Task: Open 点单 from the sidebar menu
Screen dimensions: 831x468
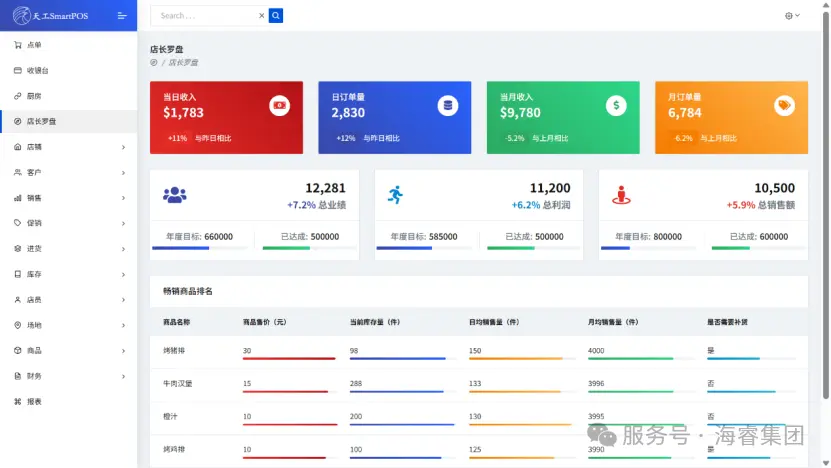Action: [x=34, y=45]
